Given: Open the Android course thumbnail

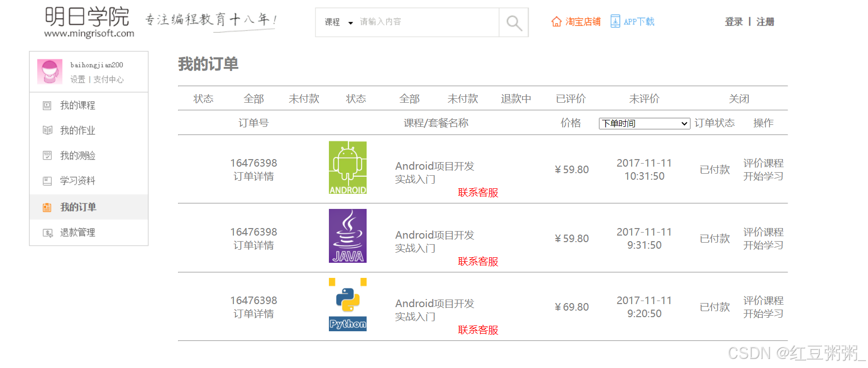Looking at the screenshot, I should [348, 168].
